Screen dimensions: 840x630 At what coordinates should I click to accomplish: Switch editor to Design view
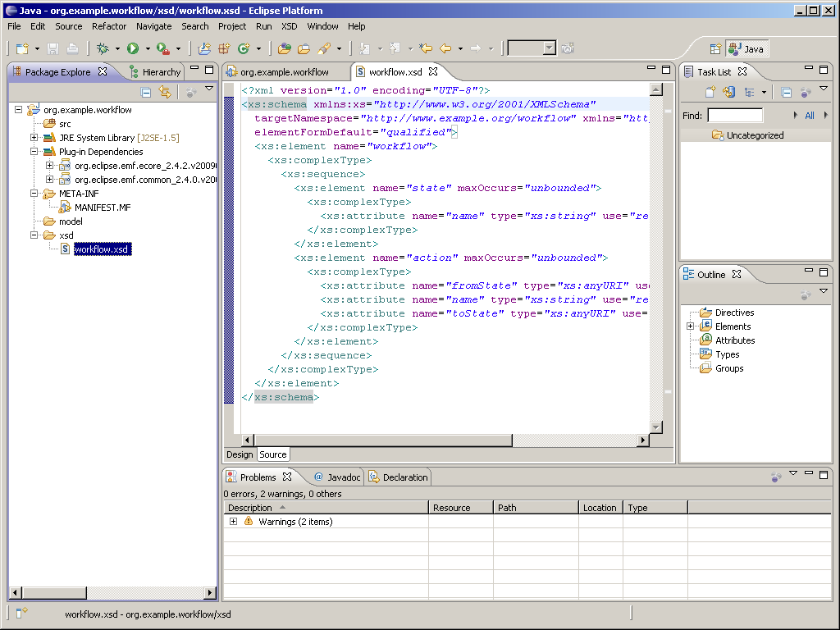click(x=240, y=454)
